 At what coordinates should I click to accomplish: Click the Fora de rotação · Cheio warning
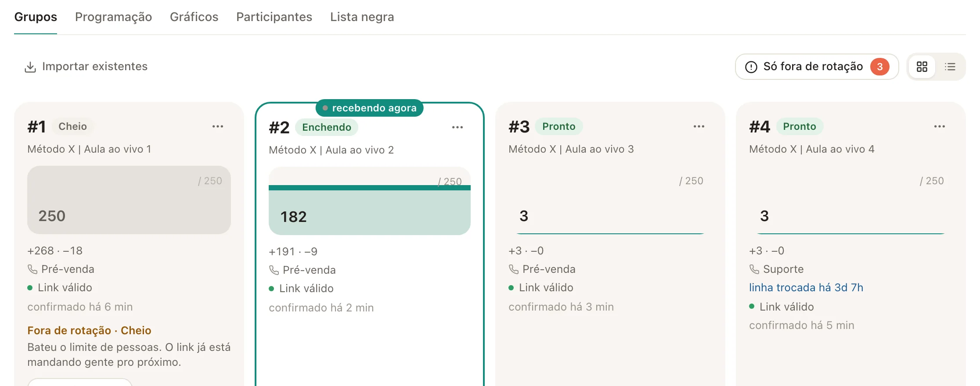(89, 330)
